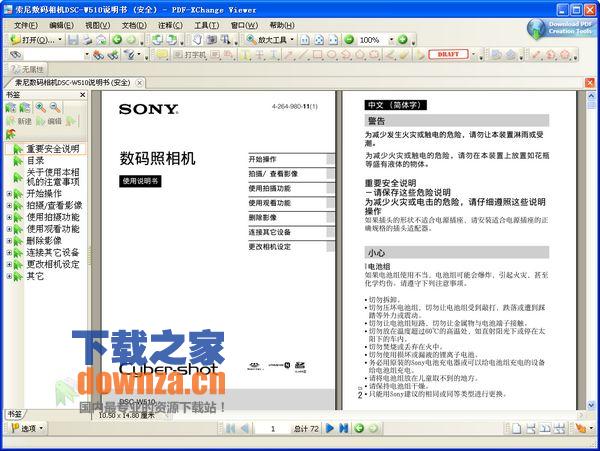Viewport: 600px width, 451px height.
Task: Open the search box dropdown arrow
Action: pyautogui.click(x=86, y=55)
